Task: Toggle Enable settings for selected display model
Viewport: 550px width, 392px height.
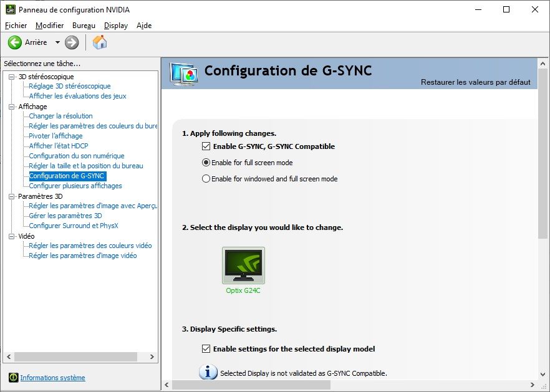Action: pyautogui.click(x=206, y=348)
